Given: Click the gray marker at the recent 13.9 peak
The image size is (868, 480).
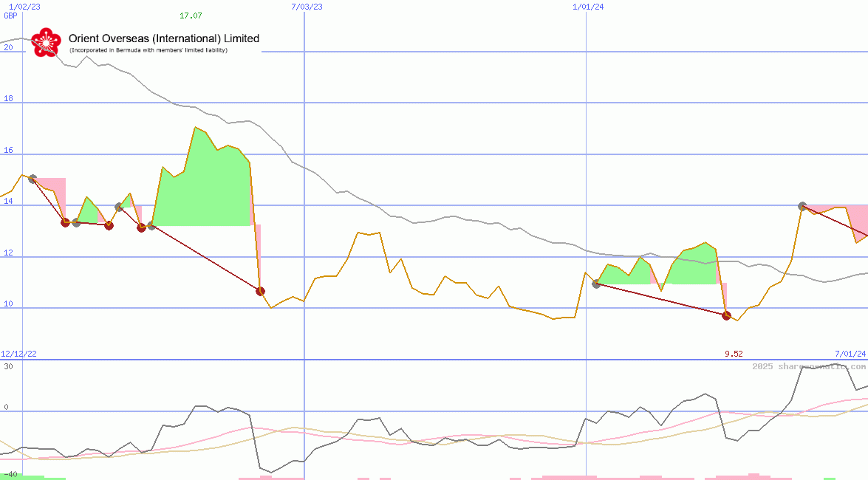Looking at the screenshot, I should [802, 207].
